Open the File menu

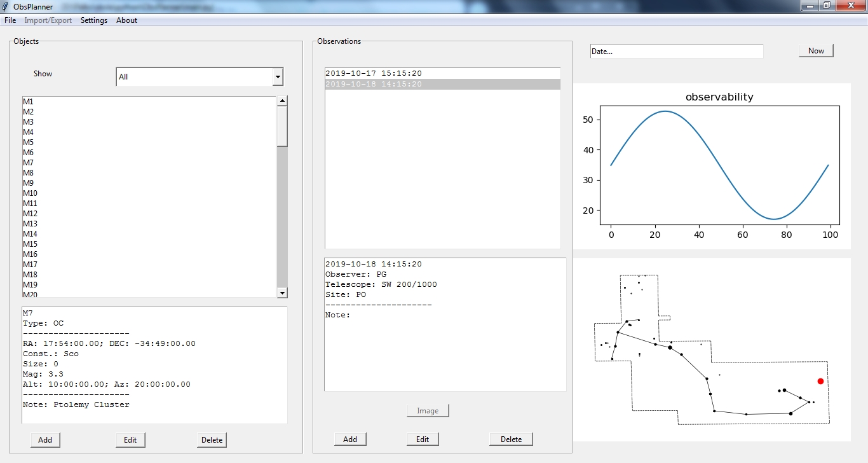coord(10,20)
